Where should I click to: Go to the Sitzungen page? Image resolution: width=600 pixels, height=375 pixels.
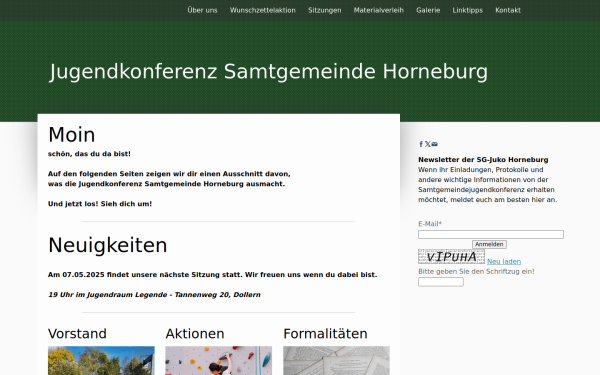coord(324,10)
